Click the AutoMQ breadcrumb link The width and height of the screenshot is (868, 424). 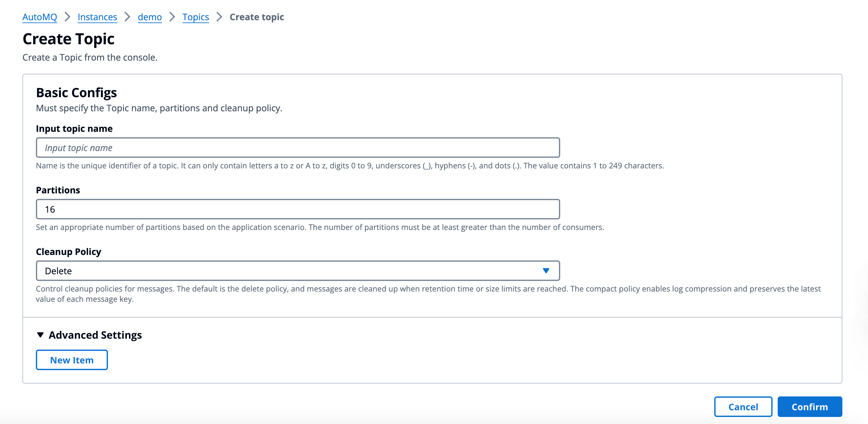39,17
